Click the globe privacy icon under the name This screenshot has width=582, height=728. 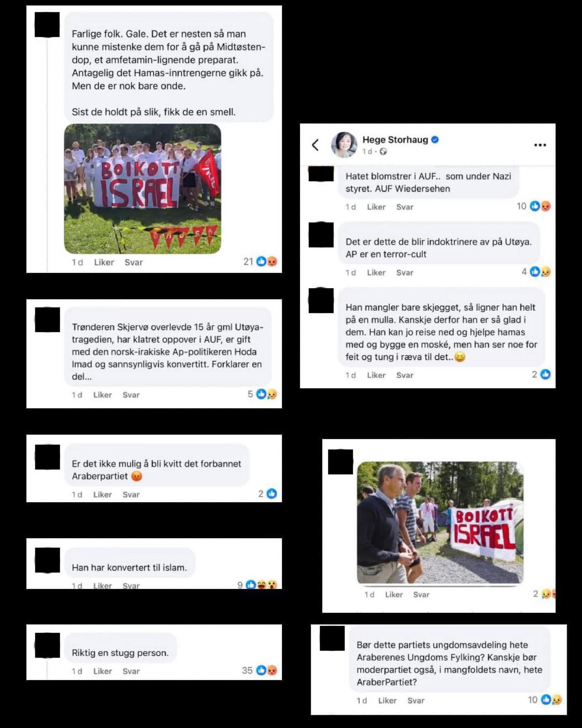coord(383,151)
